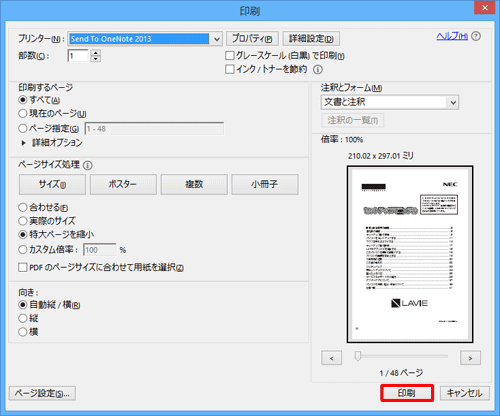The width and height of the screenshot is (500, 416).
Task: Go to next preview page arrow
Action: (x=470, y=358)
